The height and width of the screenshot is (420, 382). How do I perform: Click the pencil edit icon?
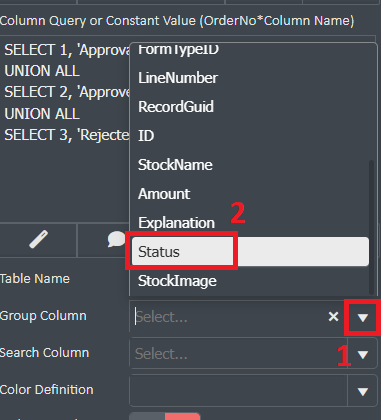click(39, 239)
